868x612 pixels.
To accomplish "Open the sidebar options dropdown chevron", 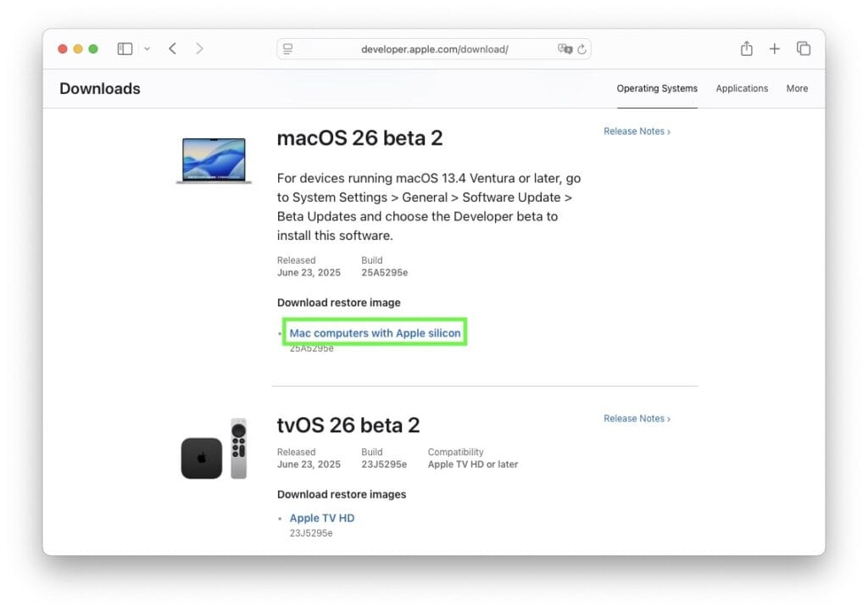I will click(147, 48).
